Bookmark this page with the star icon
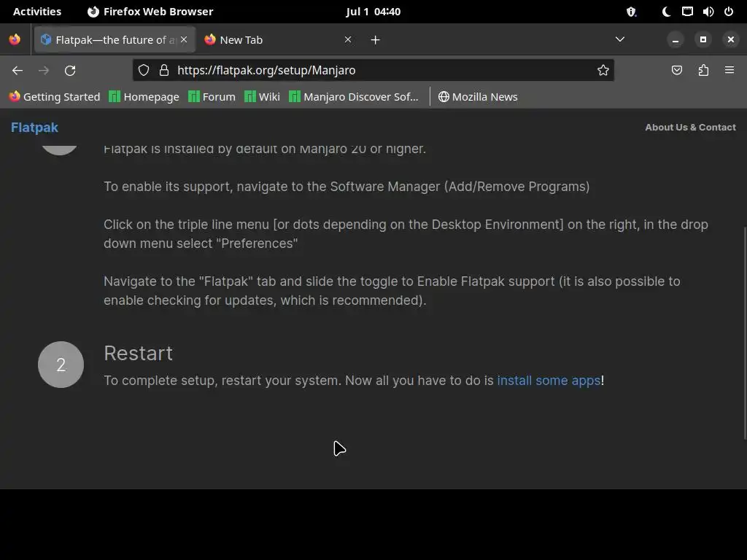 pos(603,71)
